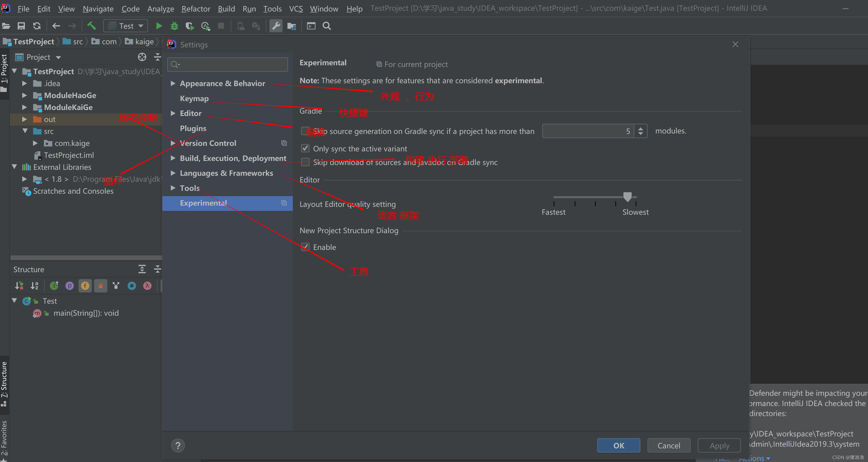Open Project Structure toolbar icon

[291, 26]
